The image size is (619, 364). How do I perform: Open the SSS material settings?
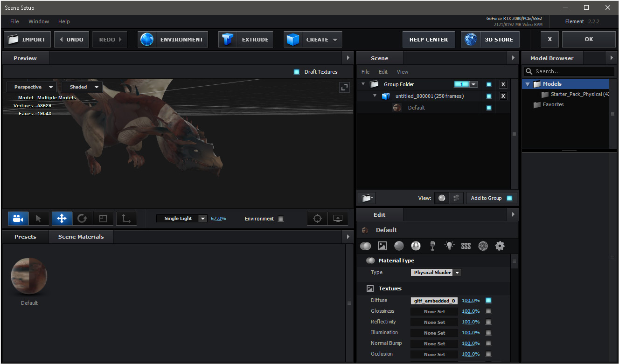pyautogui.click(x=466, y=246)
